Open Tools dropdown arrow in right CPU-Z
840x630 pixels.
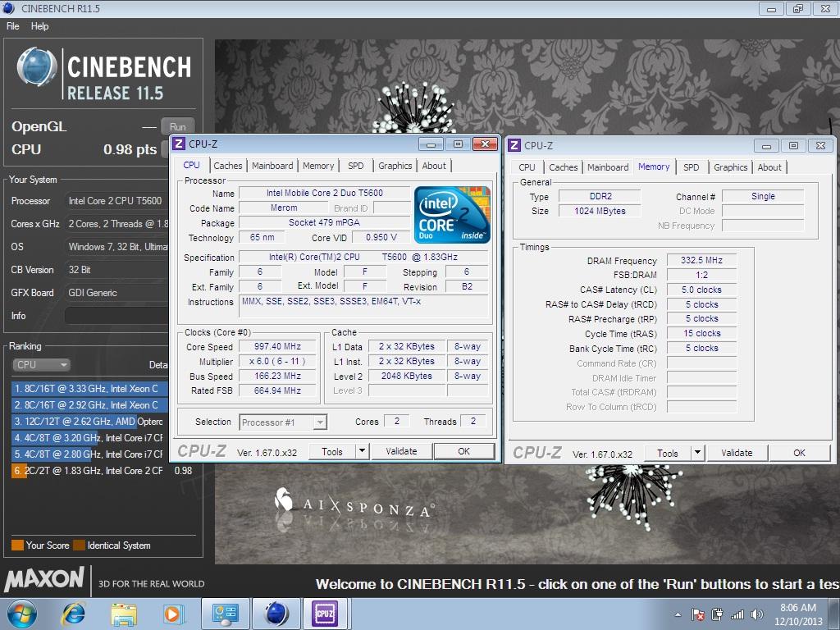(x=697, y=453)
